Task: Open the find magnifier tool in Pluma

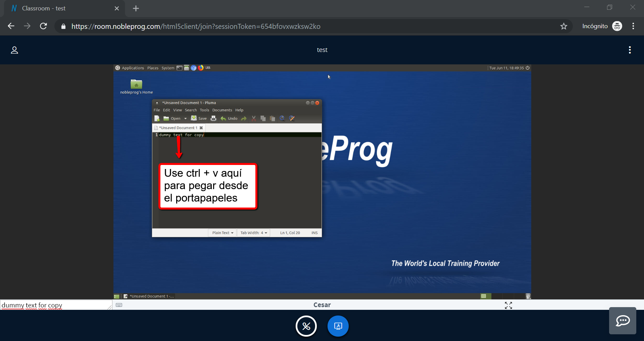Action: pos(282,118)
